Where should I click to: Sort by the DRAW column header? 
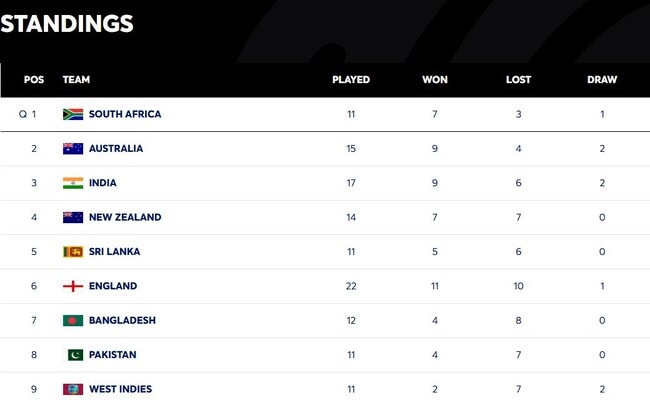pyautogui.click(x=602, y=80)
